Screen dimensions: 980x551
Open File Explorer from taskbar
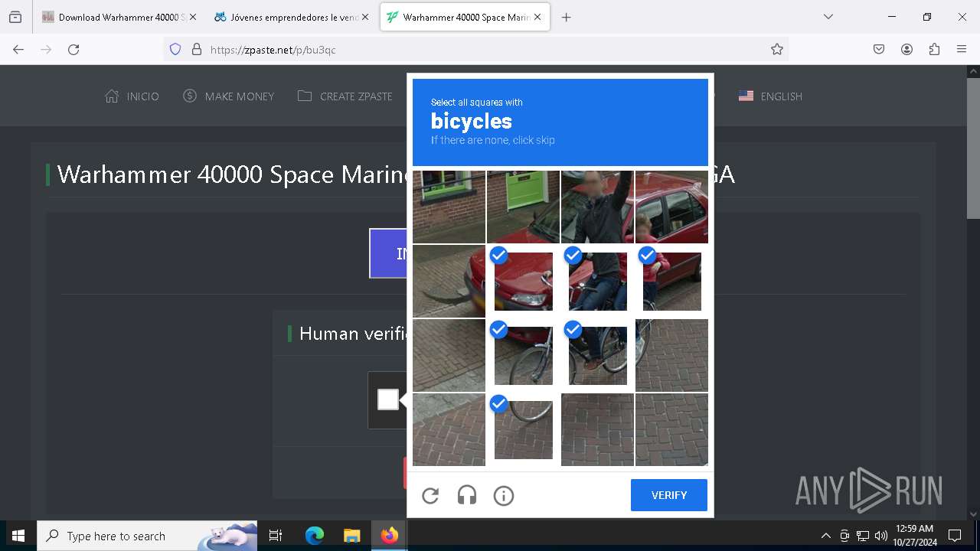(351, 536)
